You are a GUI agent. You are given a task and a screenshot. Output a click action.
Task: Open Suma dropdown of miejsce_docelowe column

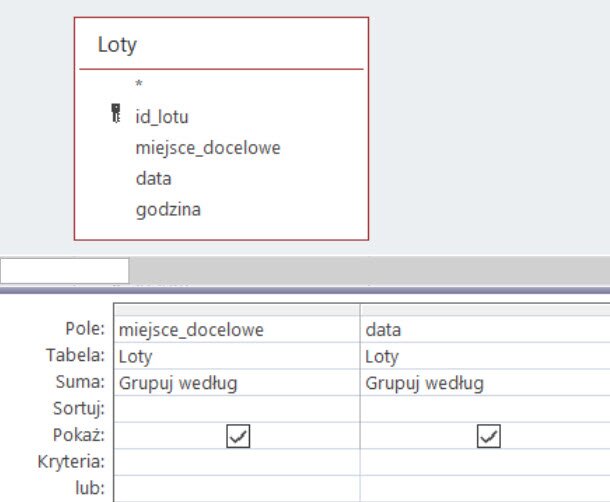237,383
